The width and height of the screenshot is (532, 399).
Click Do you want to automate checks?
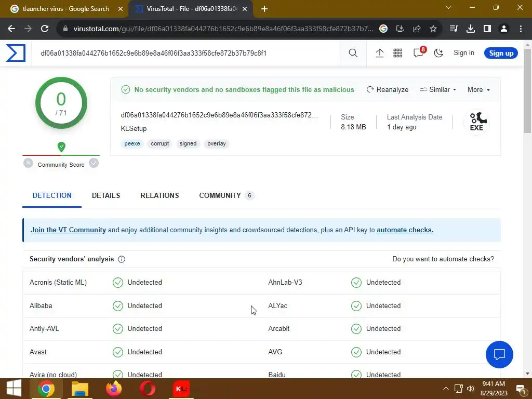pyautogui.click(x=443, y=259)
